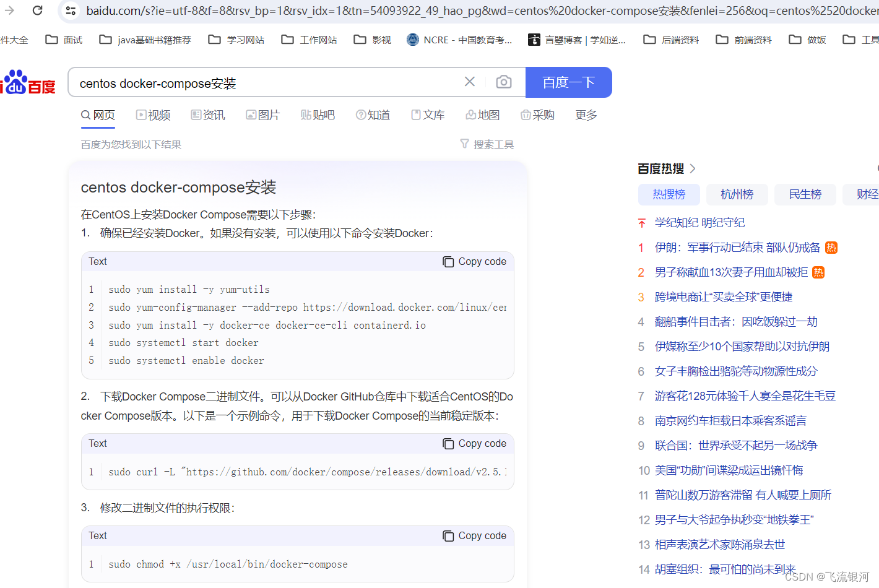
Task: Open the 知道 tab
Action: pyautogui.click(x=373, y=115)
